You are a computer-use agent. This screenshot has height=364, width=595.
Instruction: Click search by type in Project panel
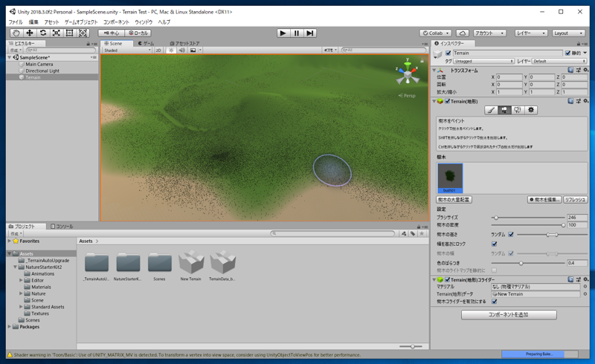404,233
